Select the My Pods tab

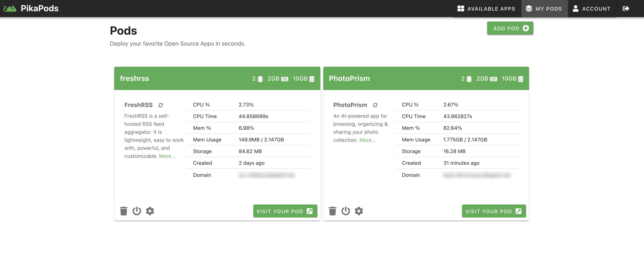(x=544, y=9)
